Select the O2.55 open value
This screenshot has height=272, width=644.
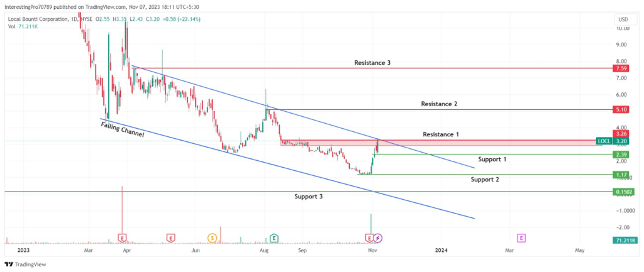[x=103, y=19]
